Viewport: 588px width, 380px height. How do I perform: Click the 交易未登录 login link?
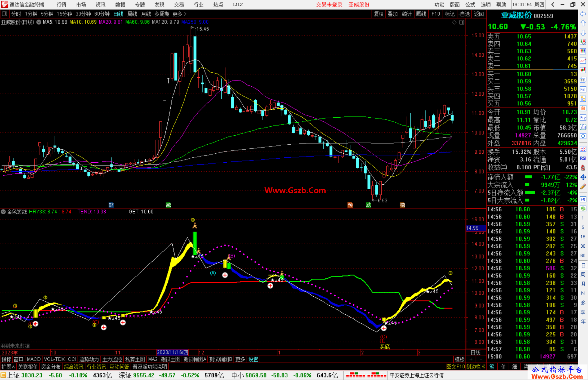(329, 4)
